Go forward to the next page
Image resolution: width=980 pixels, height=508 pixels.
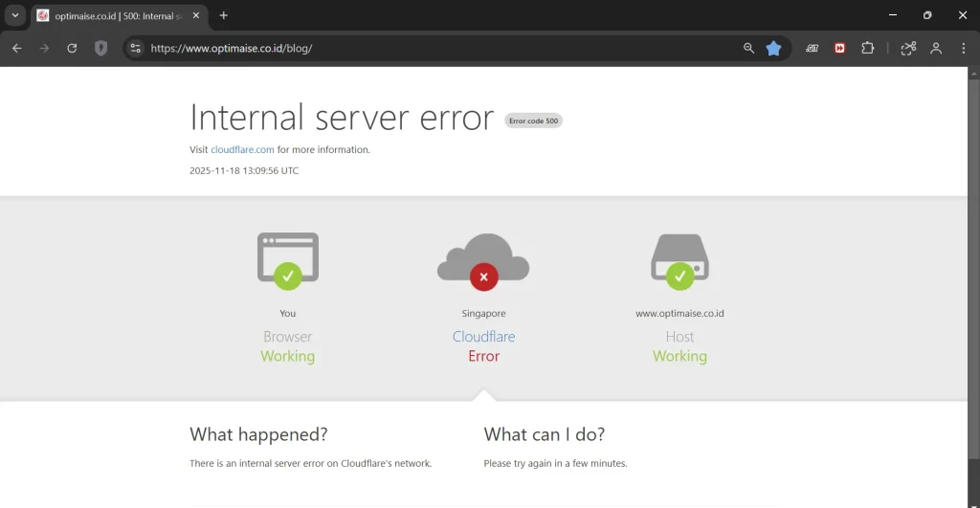(44, 48)
